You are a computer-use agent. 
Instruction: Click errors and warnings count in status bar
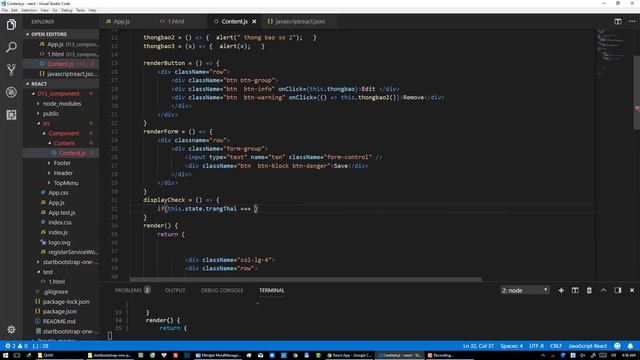16,346
